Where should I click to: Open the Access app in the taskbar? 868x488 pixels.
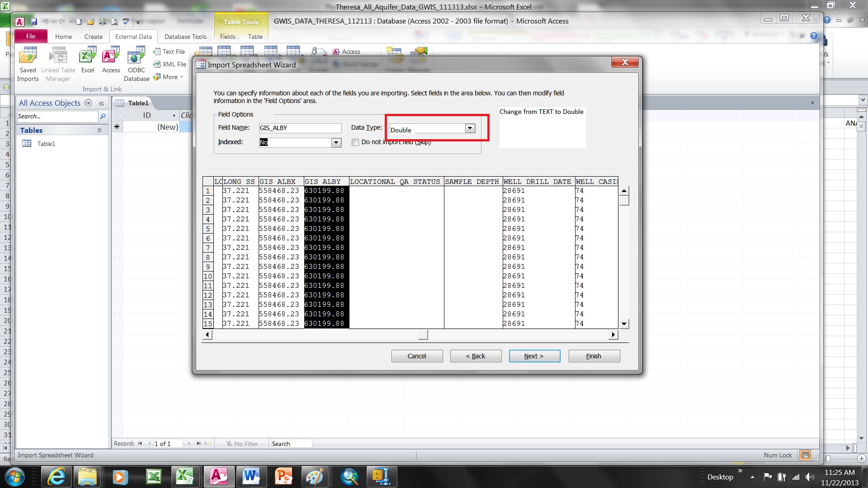(219, 477)
